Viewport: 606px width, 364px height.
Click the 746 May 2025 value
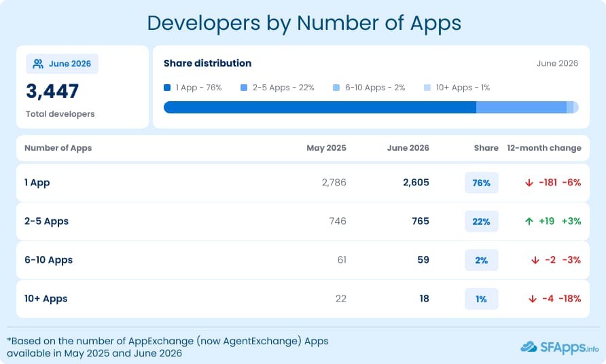pos(338,221)
